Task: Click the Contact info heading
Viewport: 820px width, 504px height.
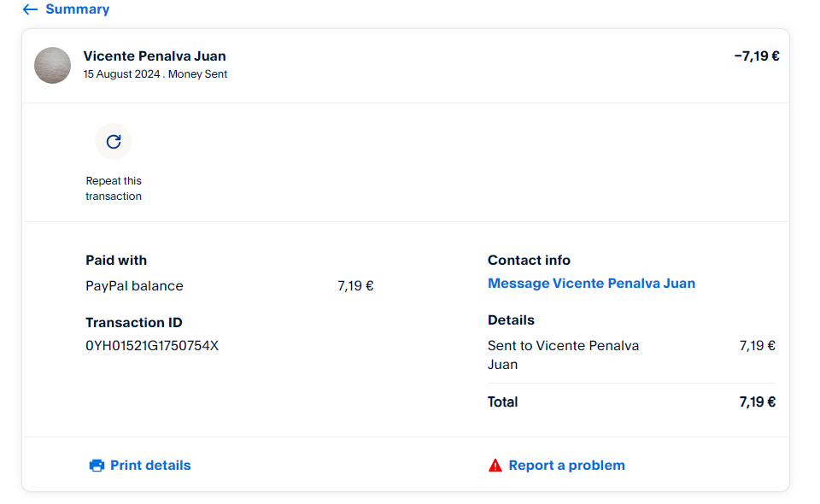Action: (529, 261)
